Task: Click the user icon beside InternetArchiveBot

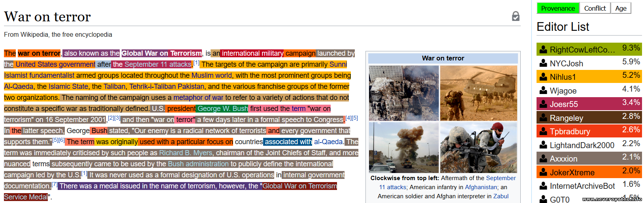Action: tap(544, 186)
